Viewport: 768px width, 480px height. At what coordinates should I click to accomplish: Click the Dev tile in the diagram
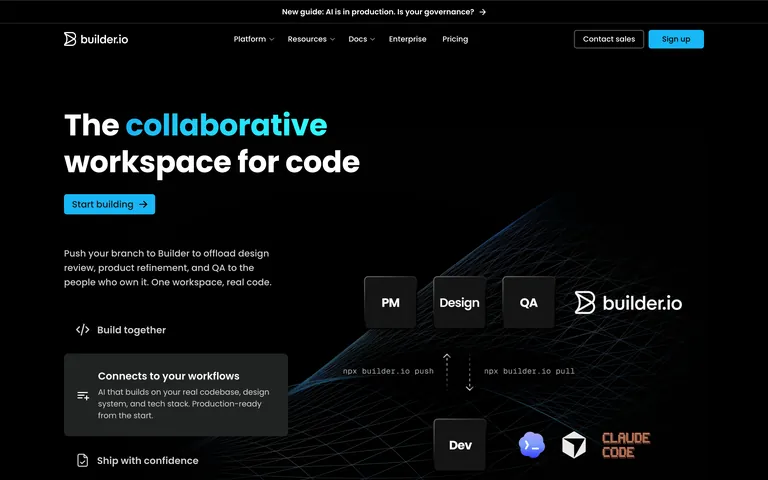(460, 445)
